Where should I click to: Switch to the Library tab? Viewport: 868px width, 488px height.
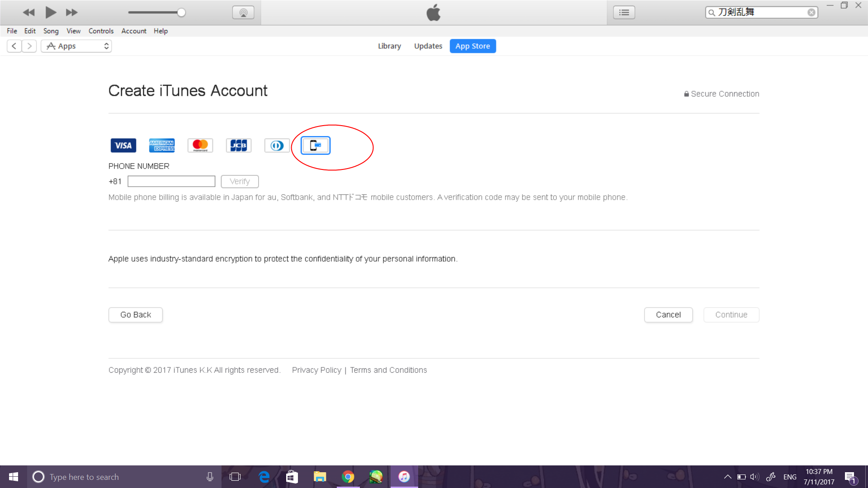[389, 46]
